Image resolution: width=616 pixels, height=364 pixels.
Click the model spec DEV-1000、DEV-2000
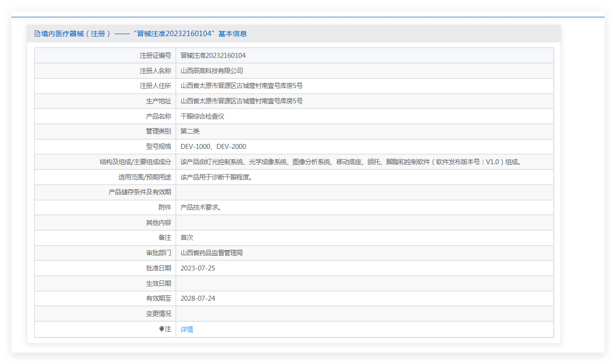(x=213, y=147)
